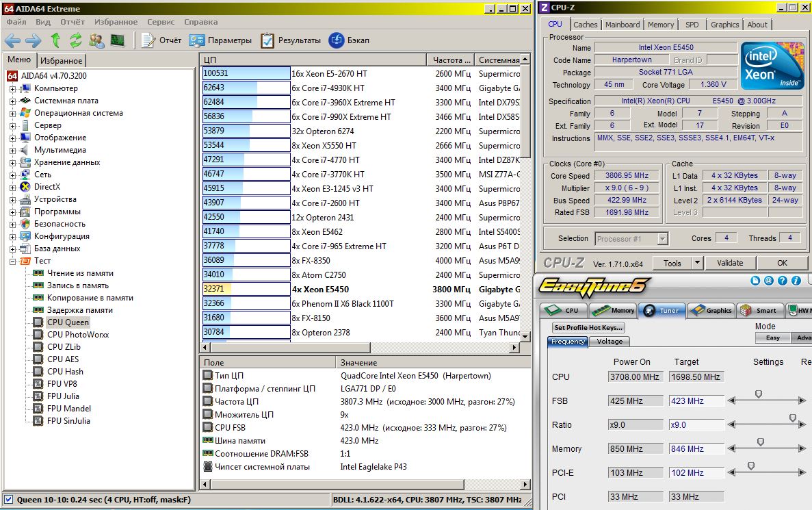Expand the Отображение tree node
The image size is (812, 510).
coord(12,138)
